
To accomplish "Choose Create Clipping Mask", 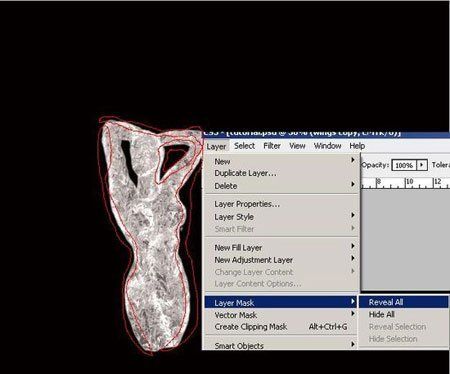I will tap(281, 327).
